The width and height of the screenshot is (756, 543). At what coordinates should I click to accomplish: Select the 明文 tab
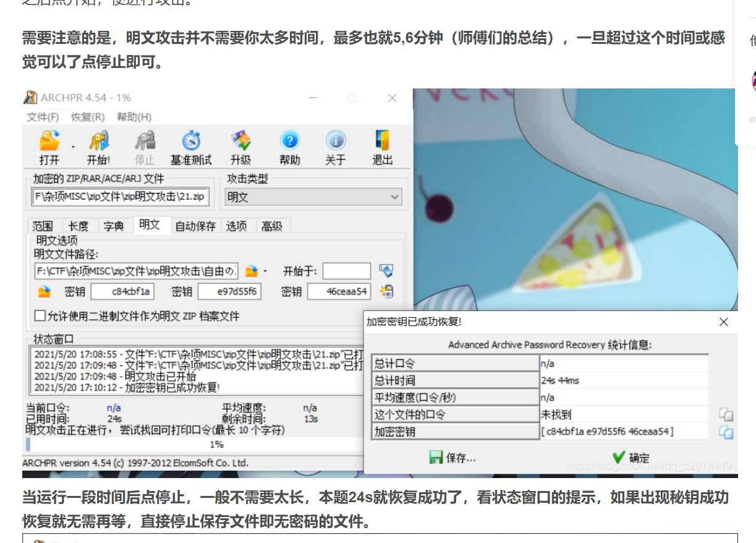point(149,224)
